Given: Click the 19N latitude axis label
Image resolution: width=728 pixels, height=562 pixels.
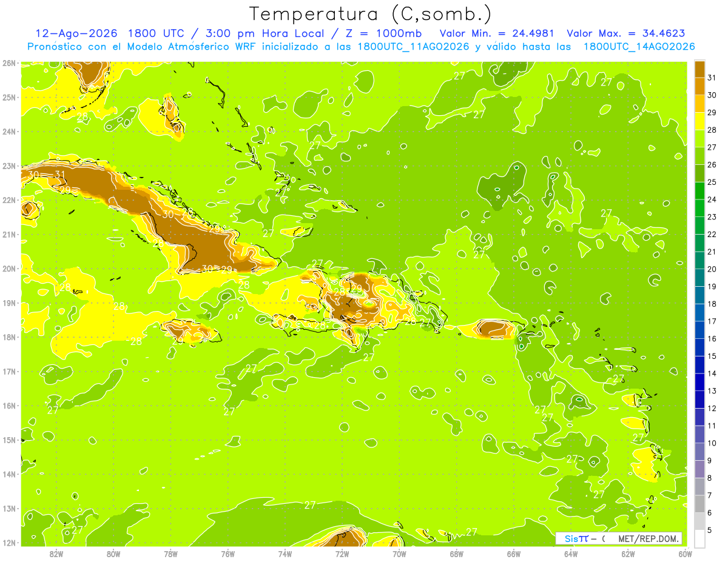Looking at the screenshot, I should (x=8, y=303).
